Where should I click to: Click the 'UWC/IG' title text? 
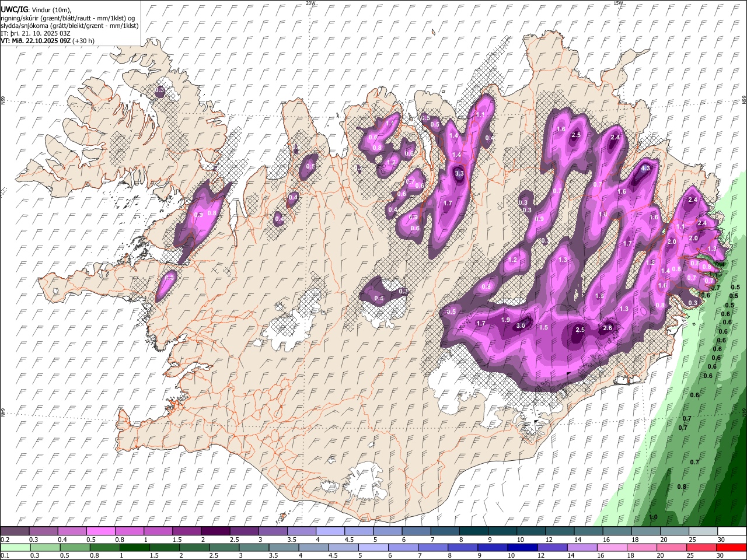(14, 10)
